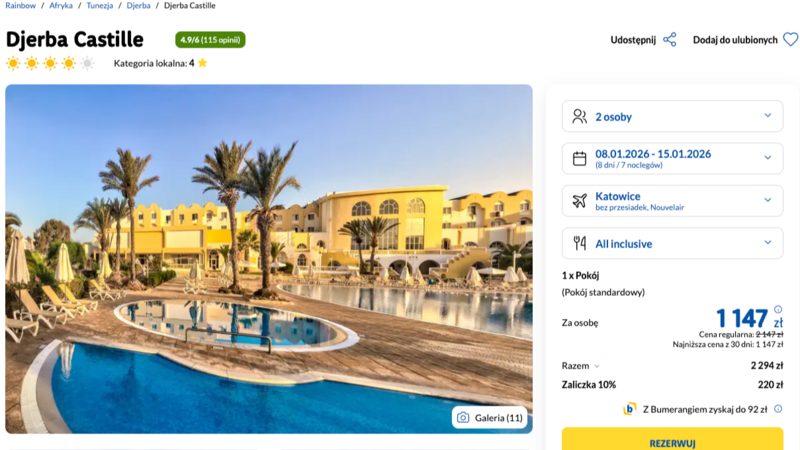Click the airplane icon in Katowice field
This screenshot has width=800, height=450.
(x=580, y=201)
